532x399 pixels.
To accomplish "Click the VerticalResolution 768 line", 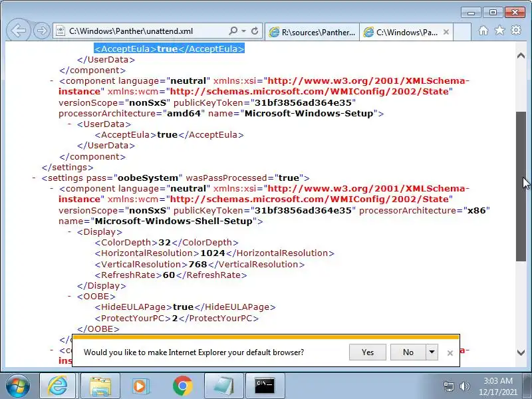I will 199,264.
